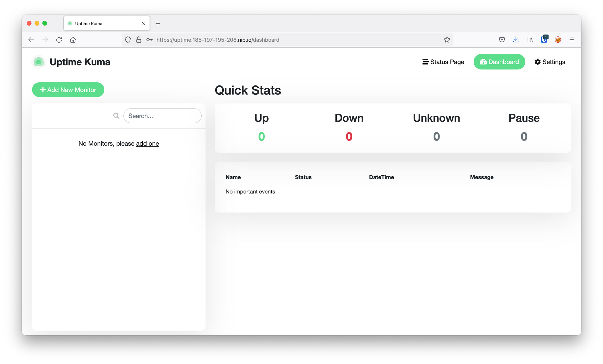Image resolution: width=603 pixels, height=364 pixels.
Task: Click Add New Monitor button
Action: 68,90
